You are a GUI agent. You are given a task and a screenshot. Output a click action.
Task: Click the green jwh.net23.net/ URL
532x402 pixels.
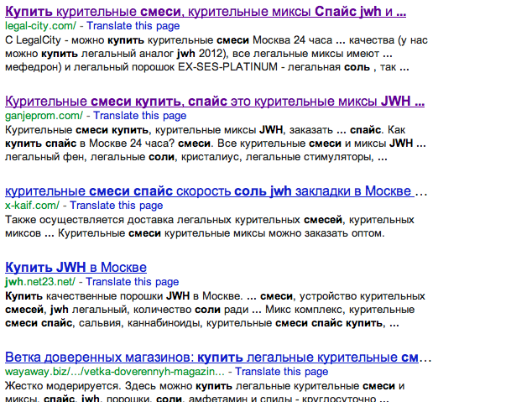coord(40,282)
